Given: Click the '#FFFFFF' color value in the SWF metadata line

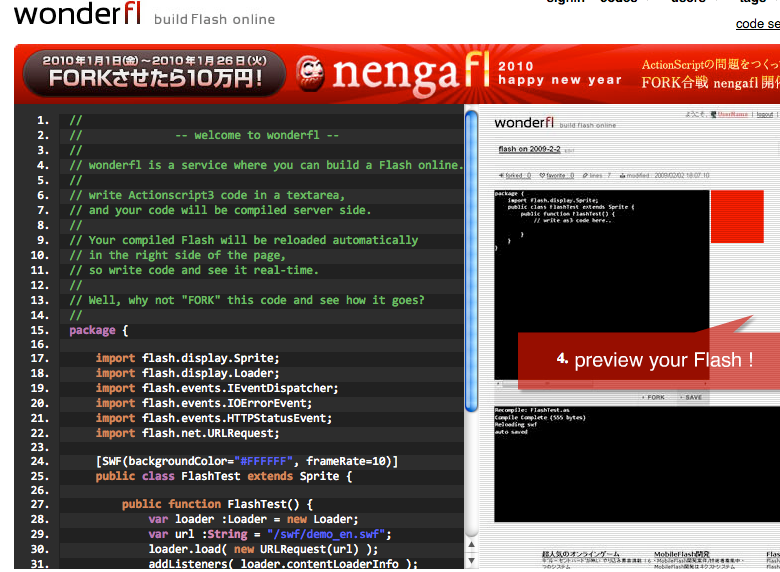Looking at the screenshot, I should pos(263,461).
